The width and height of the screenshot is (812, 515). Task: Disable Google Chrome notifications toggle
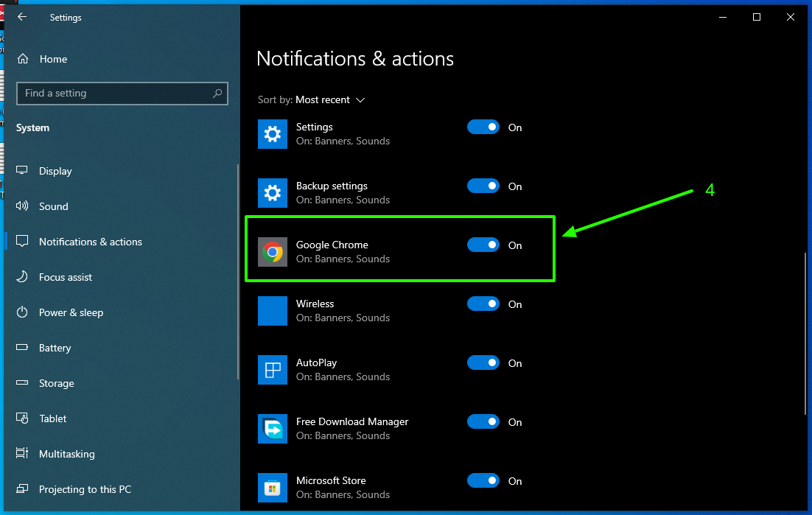(483, 245)
